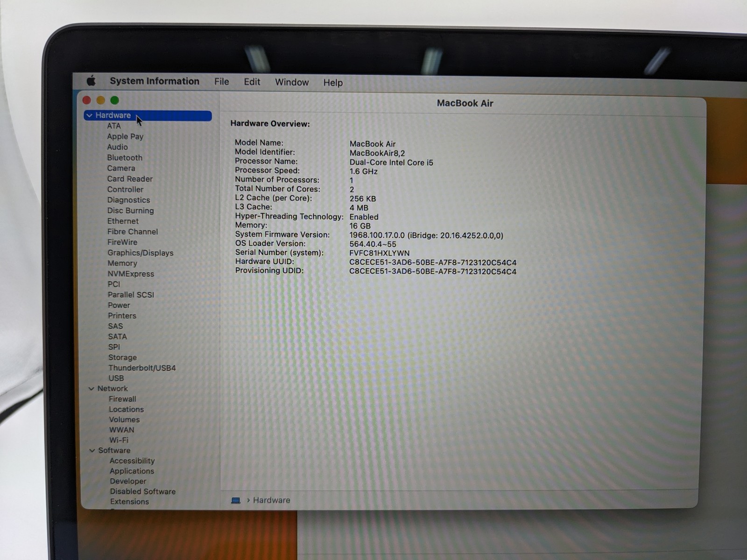The width and height of the screenshot is (747, 560).
Task: Select Card Reader in the sidebar
Action: tap(130, 179)
